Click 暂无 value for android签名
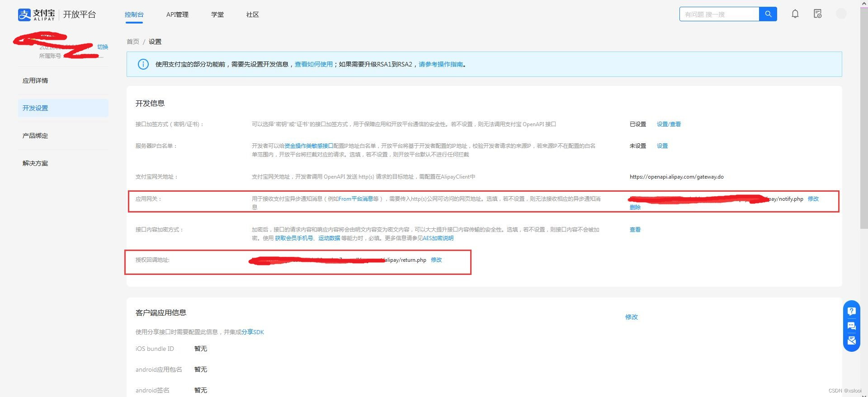 (x=201, y=390)
